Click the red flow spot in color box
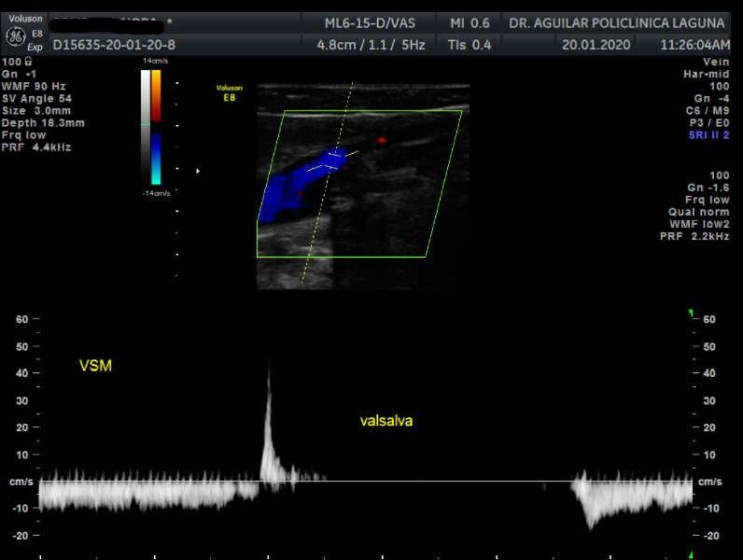743x560 pixels. [381, 140]
